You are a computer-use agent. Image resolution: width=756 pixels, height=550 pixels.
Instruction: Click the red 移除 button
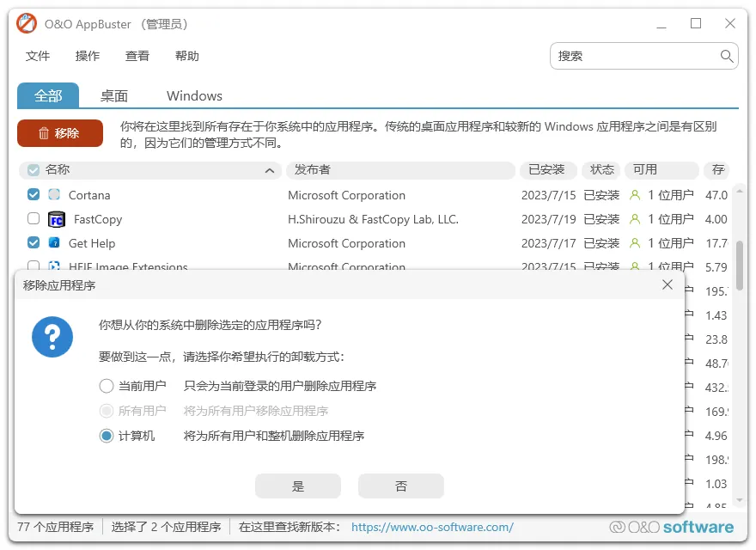(60, 133)
